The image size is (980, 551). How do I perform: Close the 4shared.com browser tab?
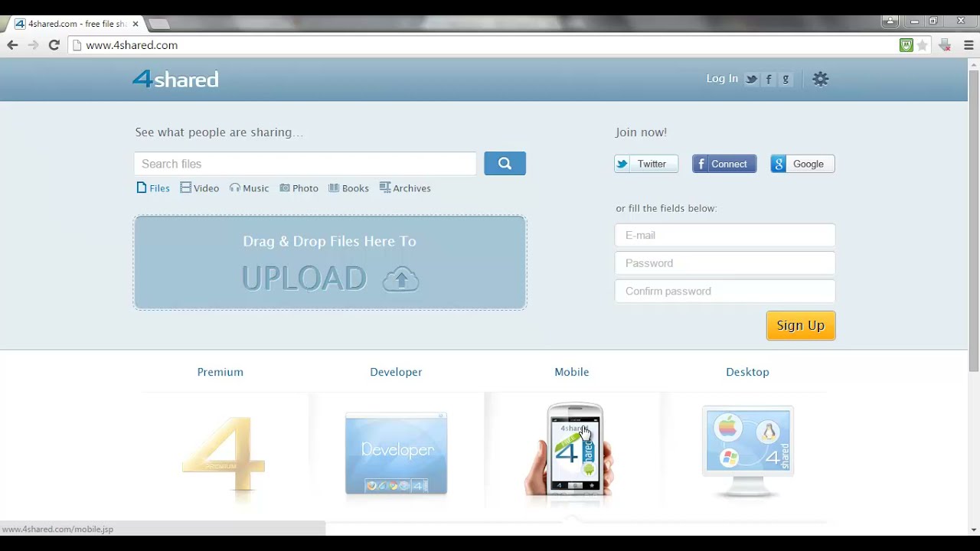(x=136, y=24)
